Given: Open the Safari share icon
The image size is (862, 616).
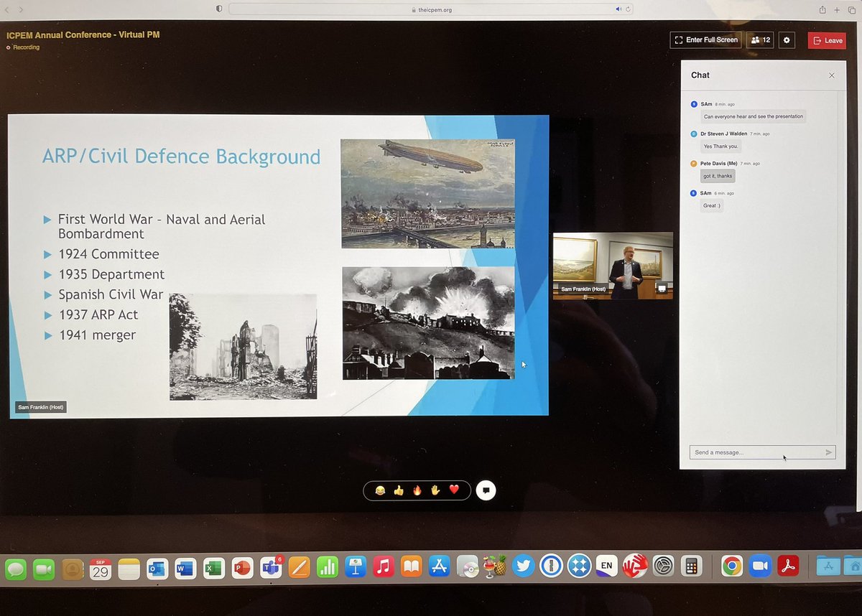Looking at the screenshot, I should [822, 9].
